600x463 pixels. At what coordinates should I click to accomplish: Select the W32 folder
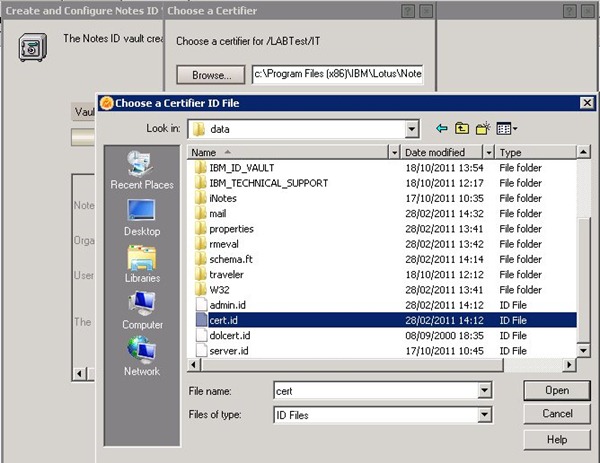click(x=219, y=290)
